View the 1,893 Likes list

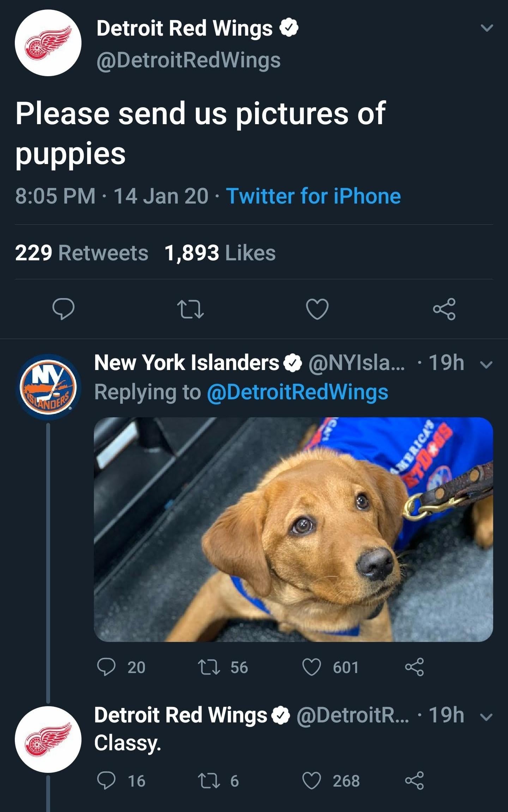220,253
